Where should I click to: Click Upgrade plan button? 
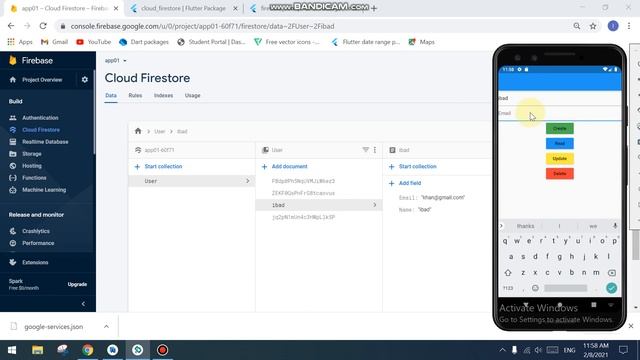pyautogui.click(x=77, y=284)
